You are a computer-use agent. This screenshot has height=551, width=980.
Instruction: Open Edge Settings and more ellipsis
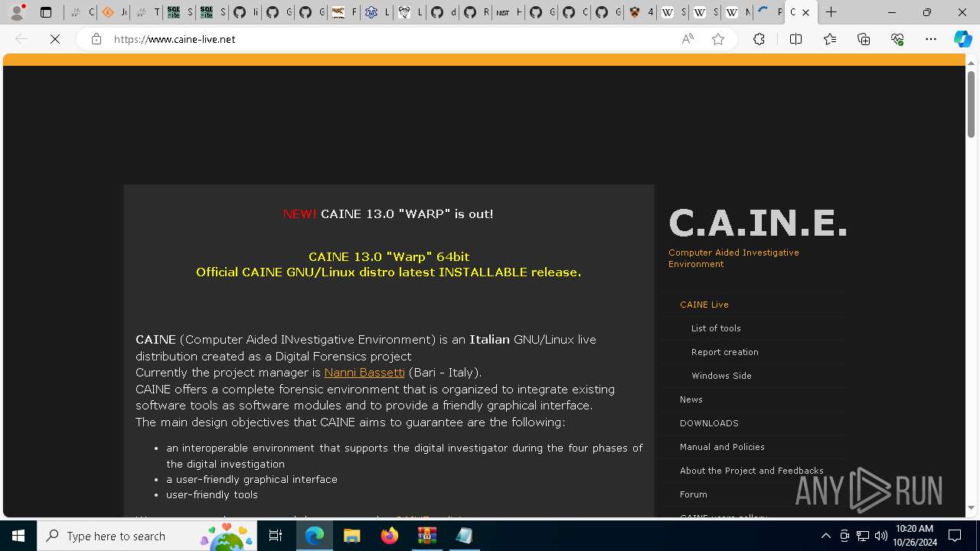931,39
